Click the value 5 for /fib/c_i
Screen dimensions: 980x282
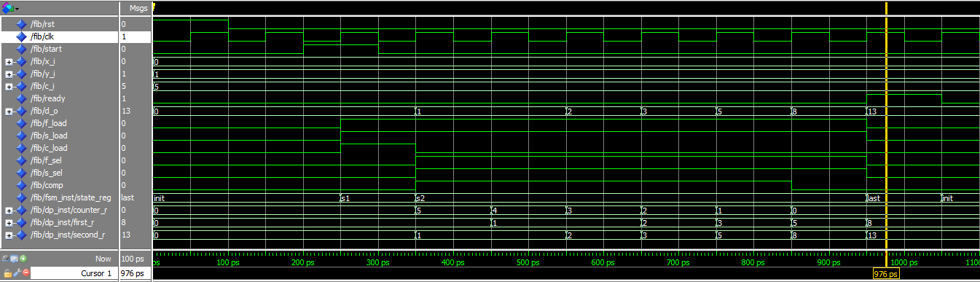tap(124, 86)
